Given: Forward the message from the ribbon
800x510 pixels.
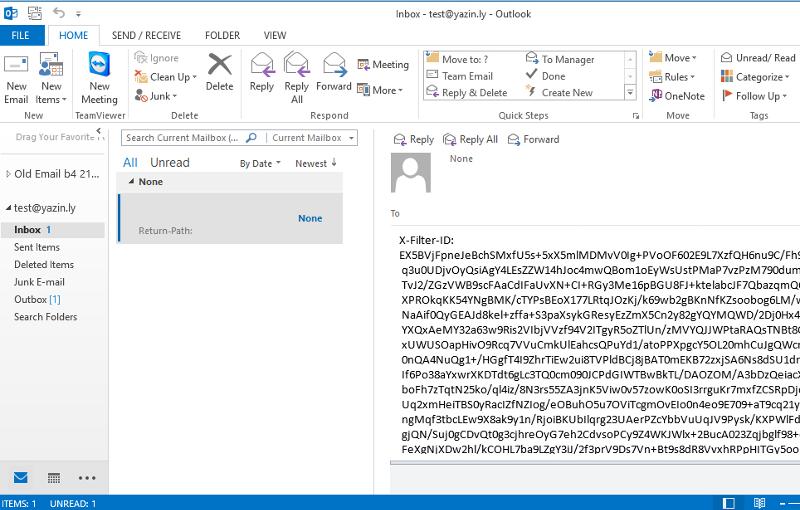Looking at the screenshot, I should (334, 72).
